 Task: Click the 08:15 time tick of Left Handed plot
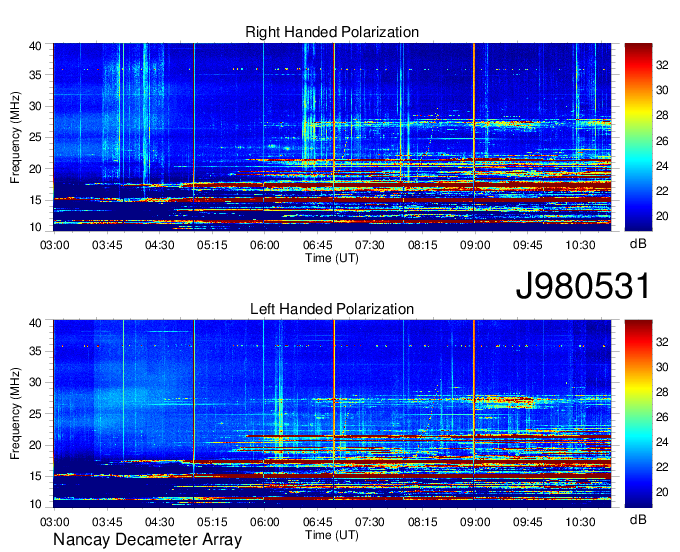(422, 522)
